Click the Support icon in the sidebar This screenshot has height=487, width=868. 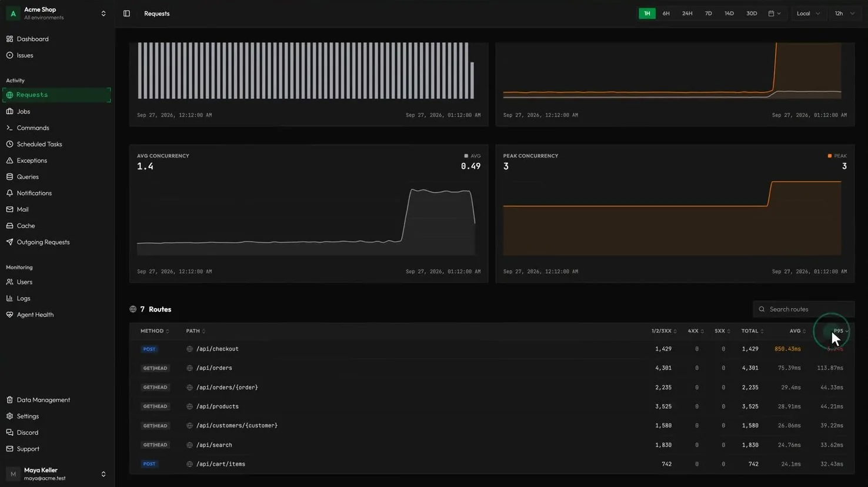(9, 449)
